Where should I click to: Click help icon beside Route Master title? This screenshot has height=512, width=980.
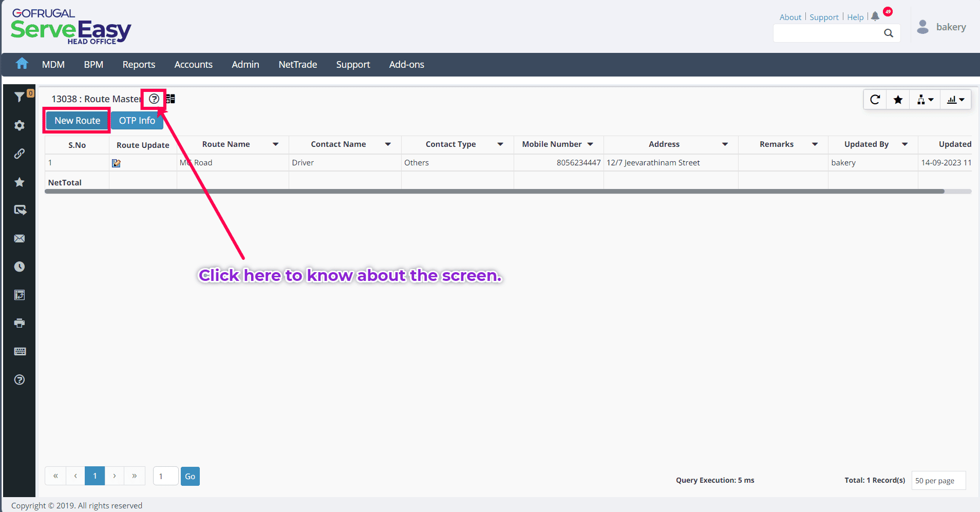154,99
